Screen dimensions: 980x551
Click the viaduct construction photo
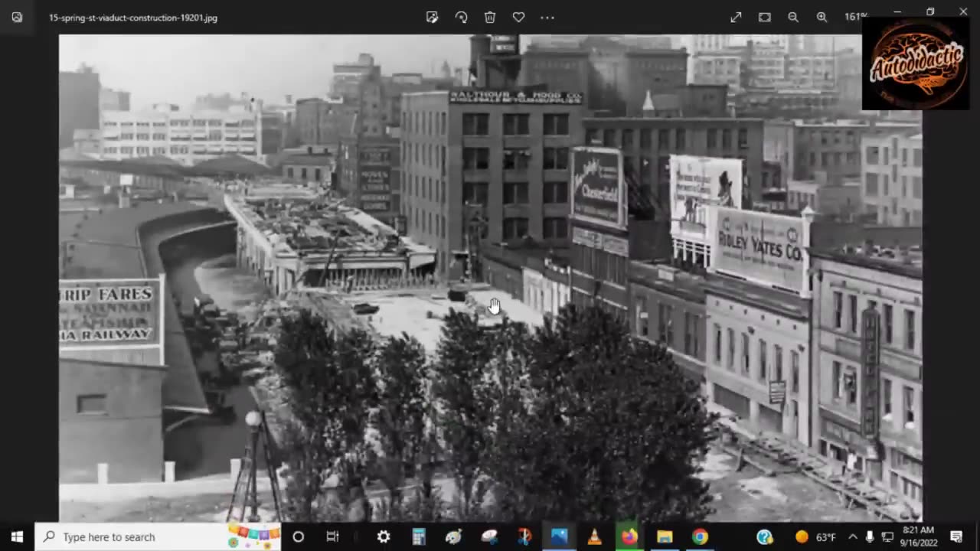click(x=490, y=278)
